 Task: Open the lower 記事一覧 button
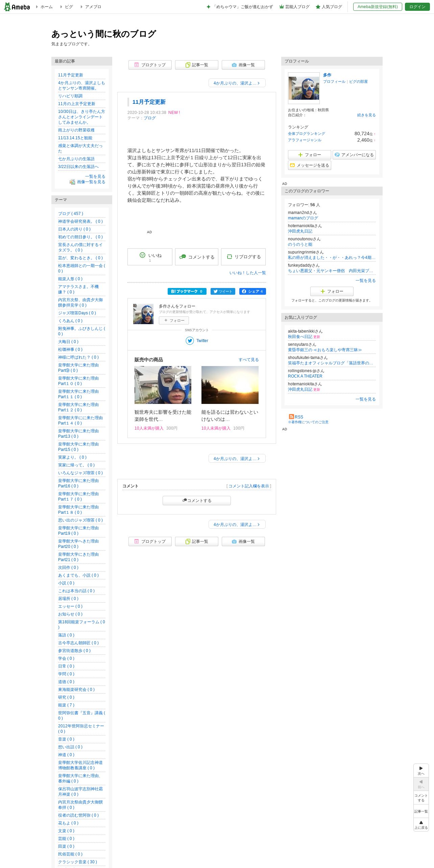pyautogui.click(x=197, y=541)
